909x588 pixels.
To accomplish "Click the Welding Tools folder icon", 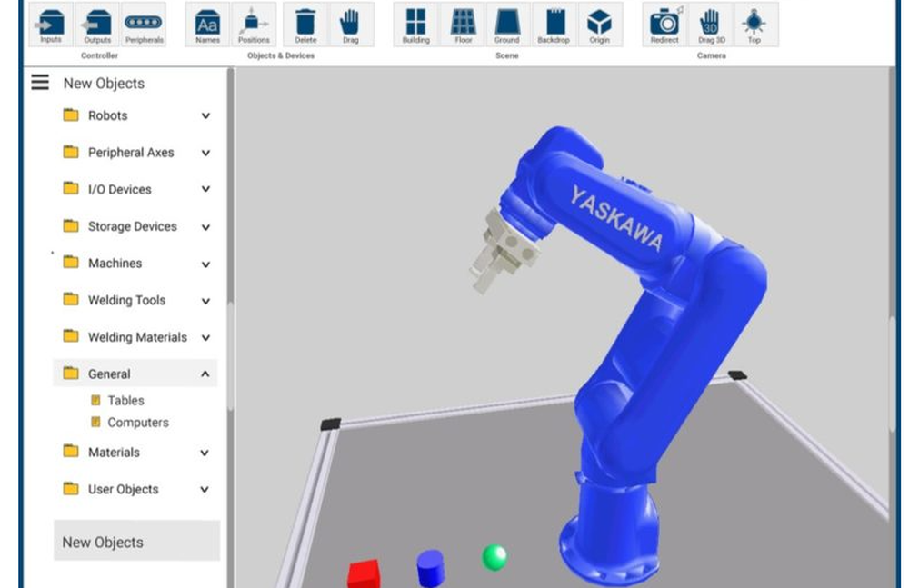I will pyautogui.click(x=71, y=299).
